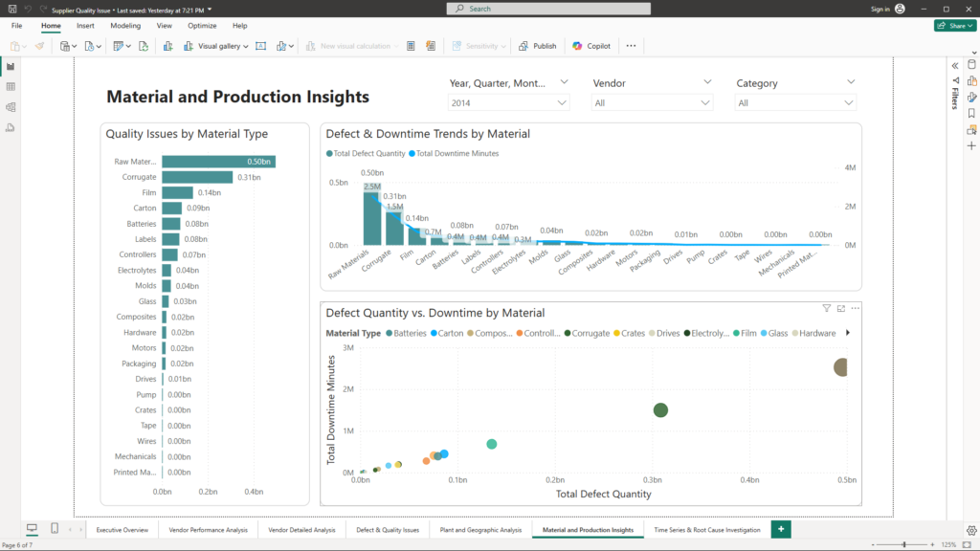Screen dimensions: 980x551
Task: Open the Bookmarks pane icon
Action: tap(971, 113)
